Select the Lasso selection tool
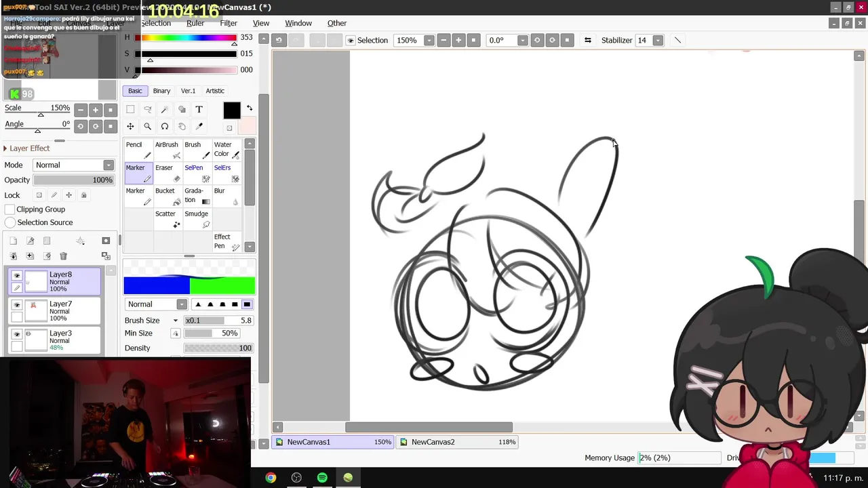Viewport: 868px width, 488px height. (147, 109)
